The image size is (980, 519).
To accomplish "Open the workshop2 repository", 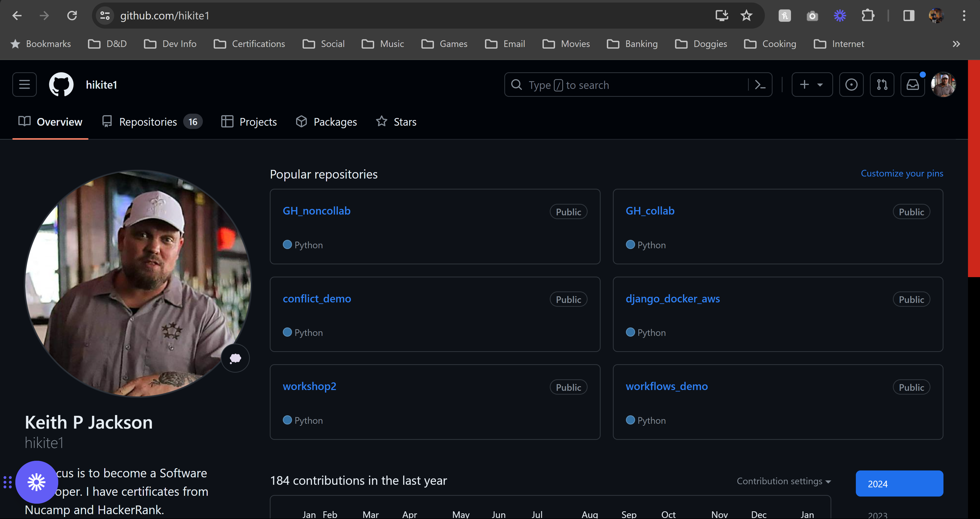I will [309, 386].
